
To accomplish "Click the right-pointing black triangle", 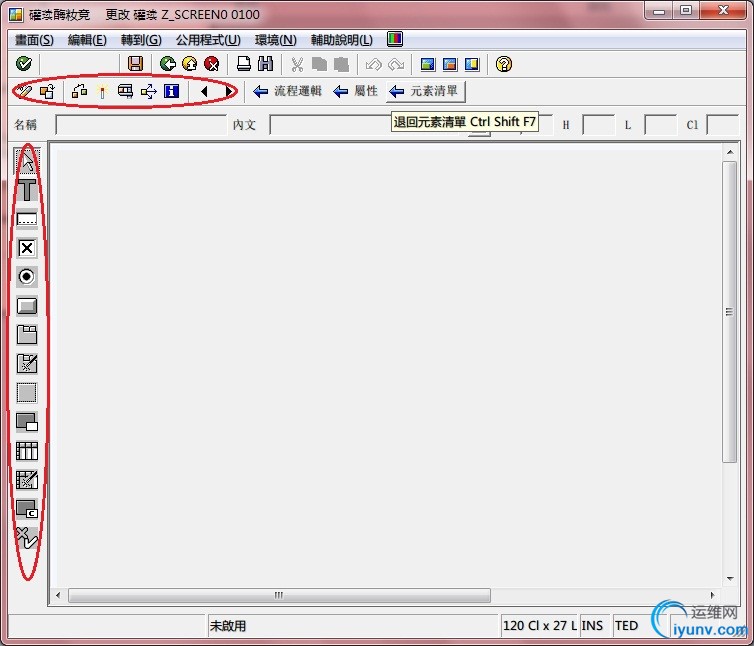I will [229, 91].
